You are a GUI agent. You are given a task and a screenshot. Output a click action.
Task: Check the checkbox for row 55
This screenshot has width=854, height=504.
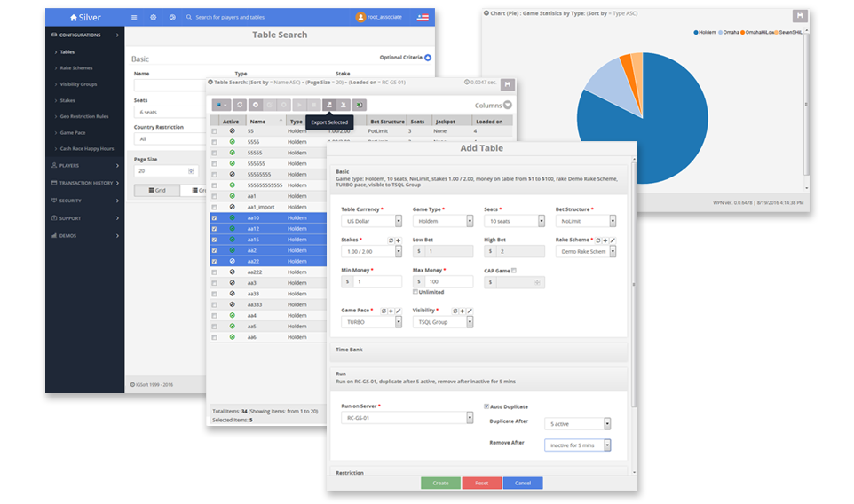(214, 131)
